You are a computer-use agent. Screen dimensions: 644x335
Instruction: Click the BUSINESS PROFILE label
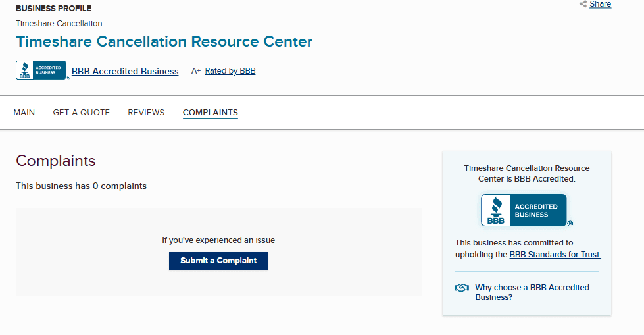[x=54, y=9]
